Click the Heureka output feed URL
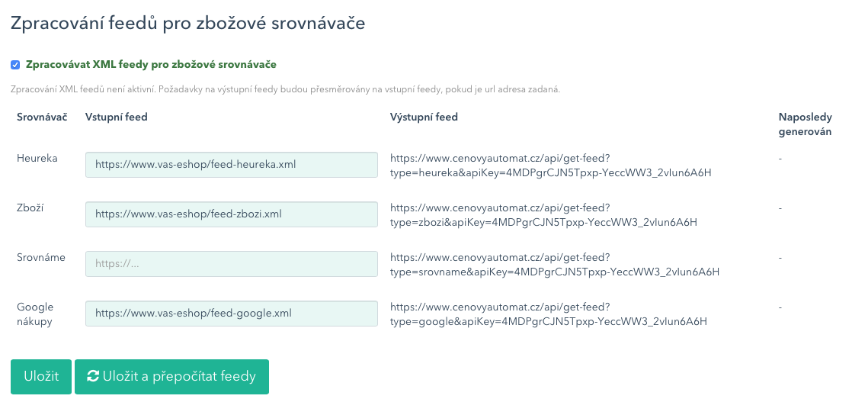 [x=551, y=165]
